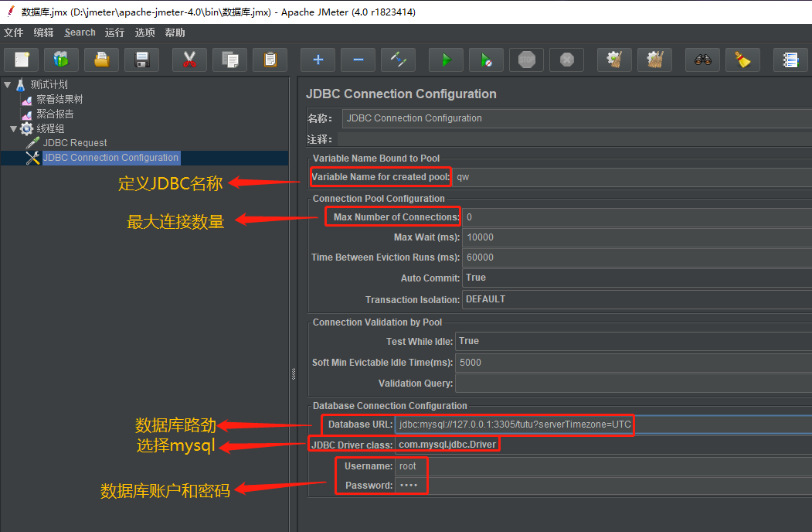The height and width of the screenshot is (532, 812).
Task: Click the Soft Min Evictable Idle Time field
Action: [x=634, y=363]
